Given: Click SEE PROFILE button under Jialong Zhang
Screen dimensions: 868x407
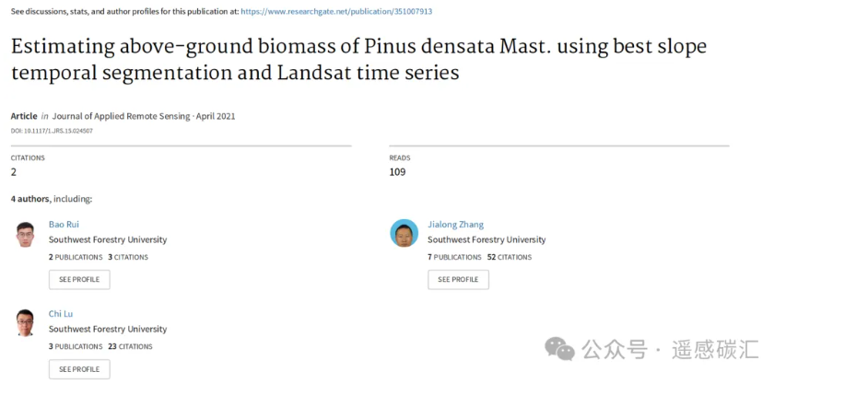Looking at the screenshot, I should pyautogui.click(x=458, y=280).
